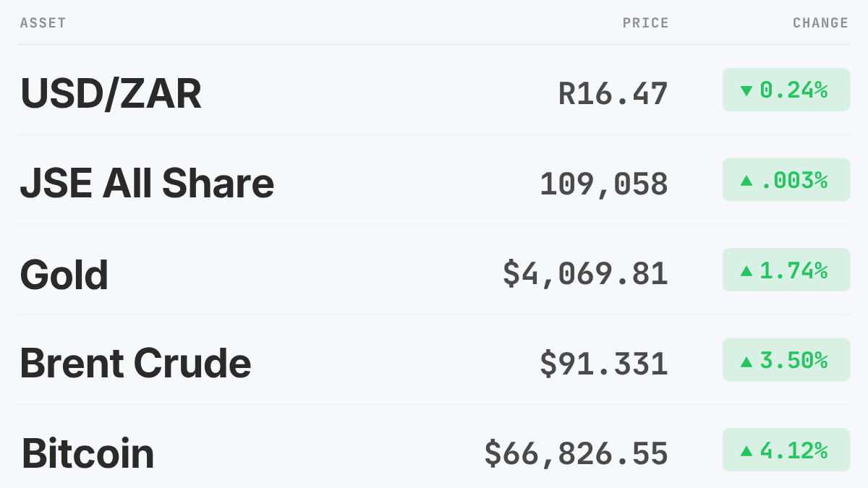Sort by the CHANGE column header
This screenshot has width=868, height=488.
(821, 23)
